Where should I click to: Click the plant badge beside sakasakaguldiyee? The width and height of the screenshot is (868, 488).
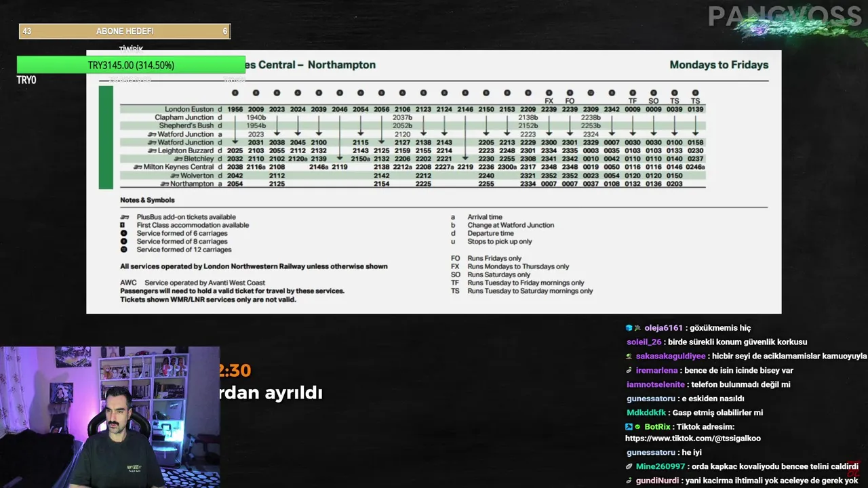629,357
